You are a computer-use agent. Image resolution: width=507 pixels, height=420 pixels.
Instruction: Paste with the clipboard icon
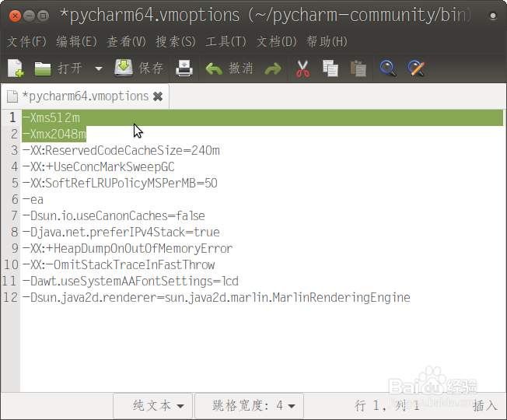point(358,68)
